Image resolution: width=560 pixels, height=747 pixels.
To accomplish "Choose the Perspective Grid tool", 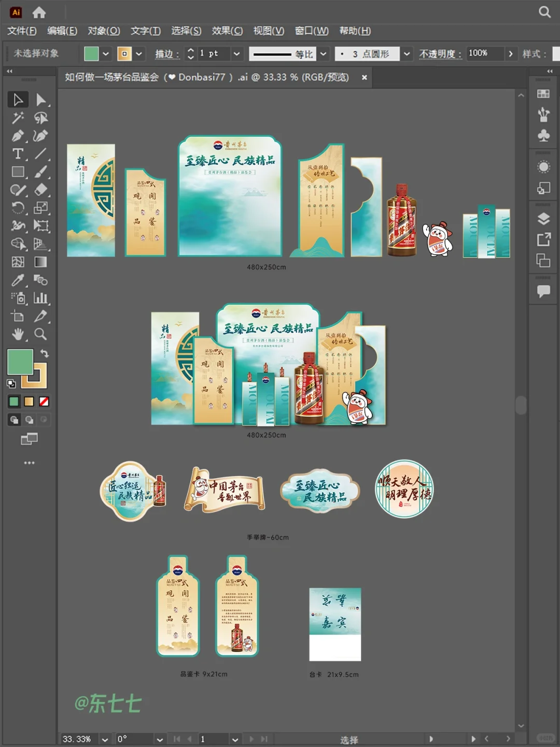I will click(40, 244).
